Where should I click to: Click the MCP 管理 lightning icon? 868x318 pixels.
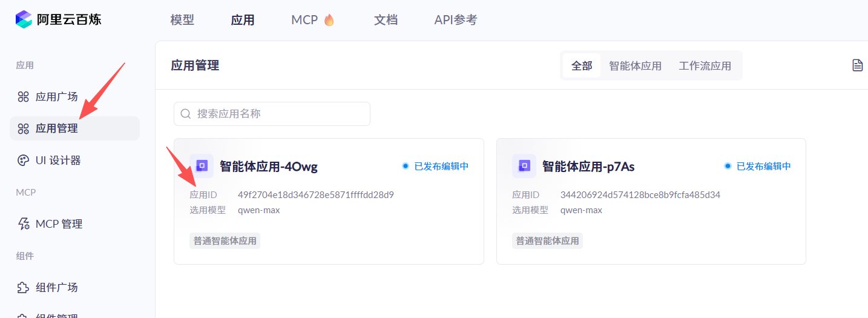[23, 224]
